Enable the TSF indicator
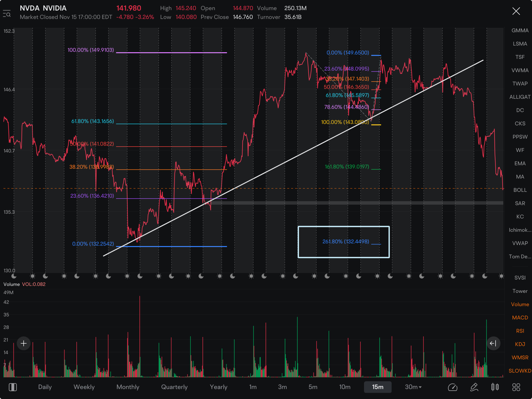532x399 pixels. point(520,57)
